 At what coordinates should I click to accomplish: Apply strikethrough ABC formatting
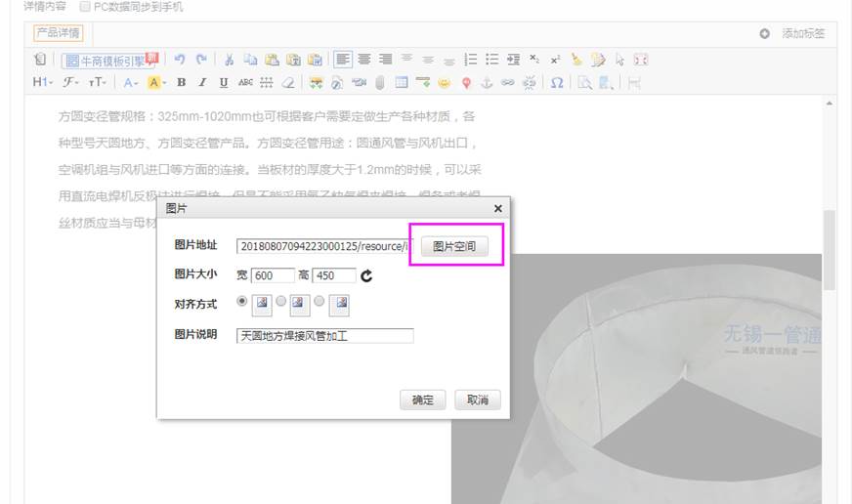[245, 83]
